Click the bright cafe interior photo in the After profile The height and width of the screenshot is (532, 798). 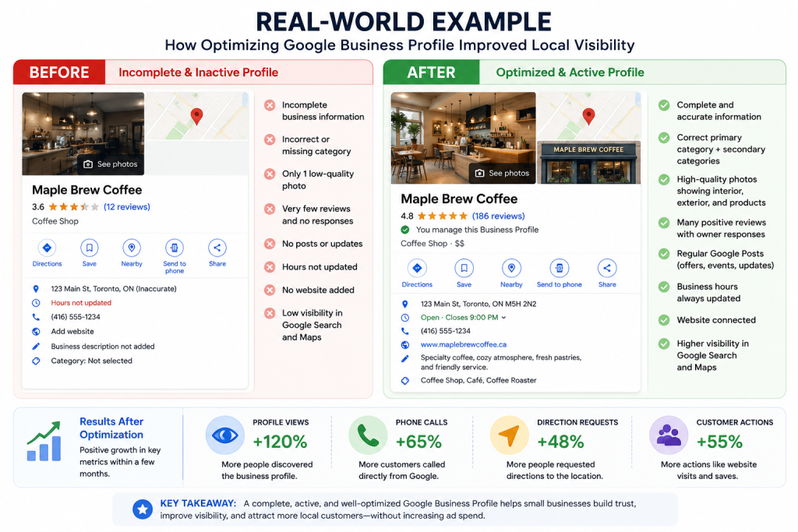(x=463, y=138)
